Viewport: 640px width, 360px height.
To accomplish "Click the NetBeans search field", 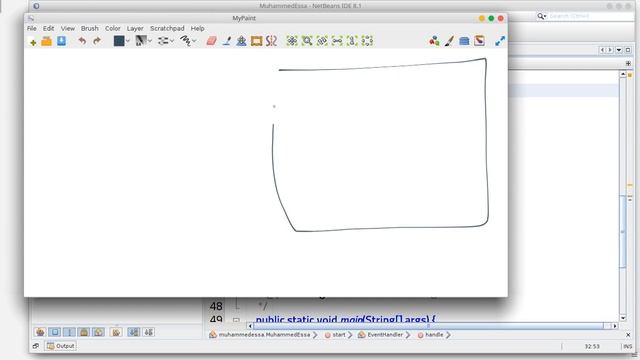I will tap(590, 16).
